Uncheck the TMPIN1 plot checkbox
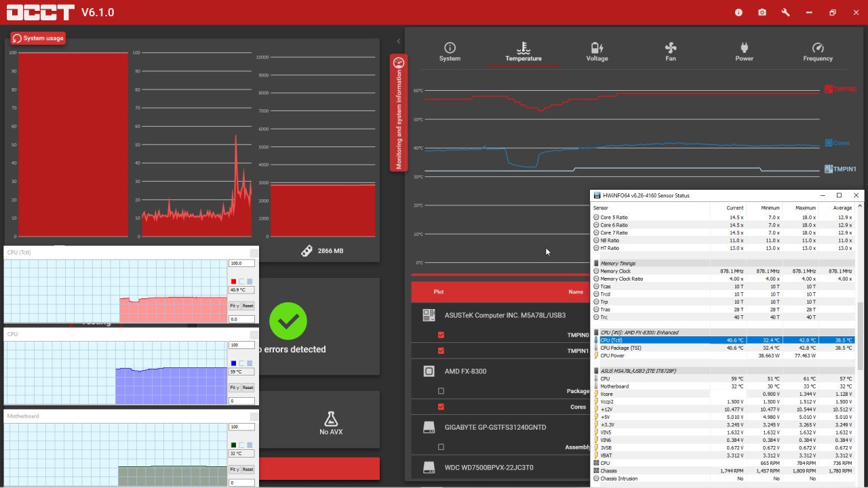 pos(441,351)
